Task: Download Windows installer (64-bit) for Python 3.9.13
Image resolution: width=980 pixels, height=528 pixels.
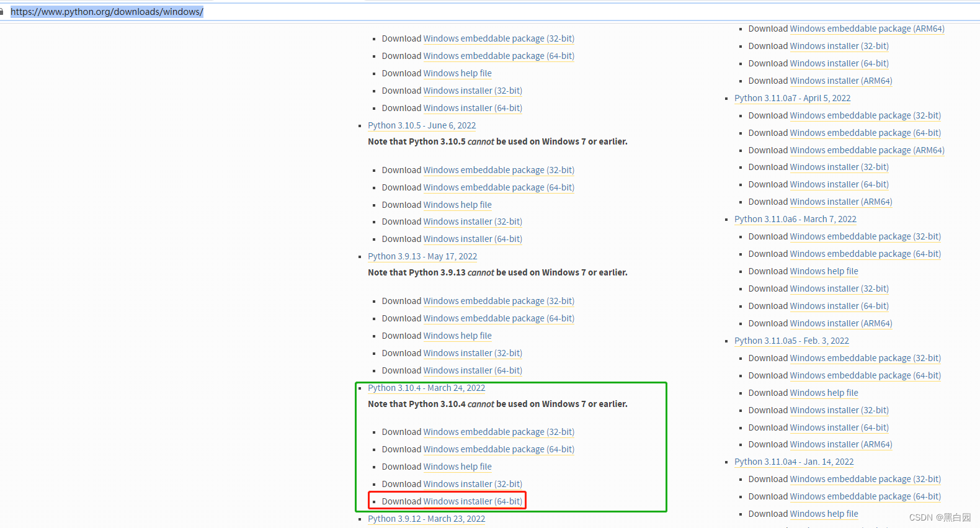Action: (x=473, y=370)
